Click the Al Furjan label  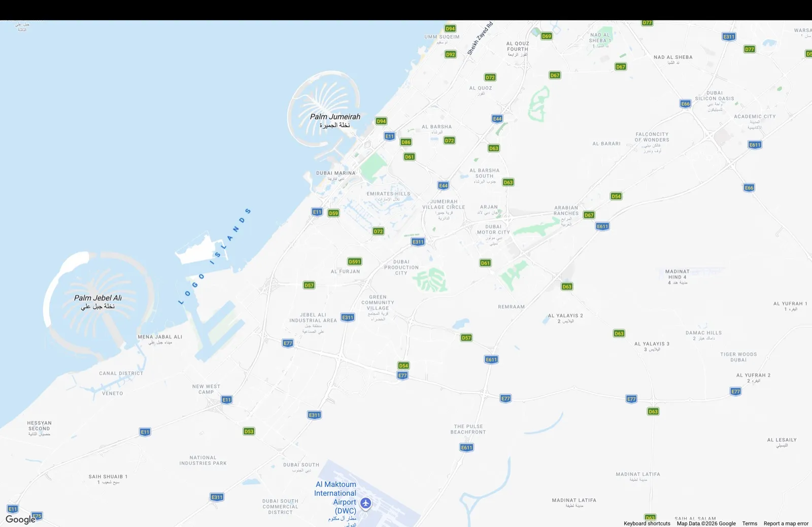point(346,271)
